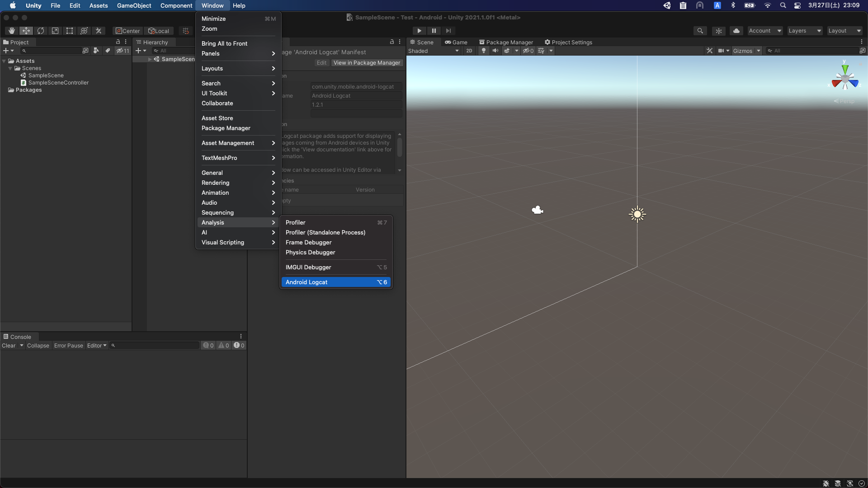This screenshot has height=488, width=868.
Task: Open Available Custom Editor Tools
Action: (98, 31)
